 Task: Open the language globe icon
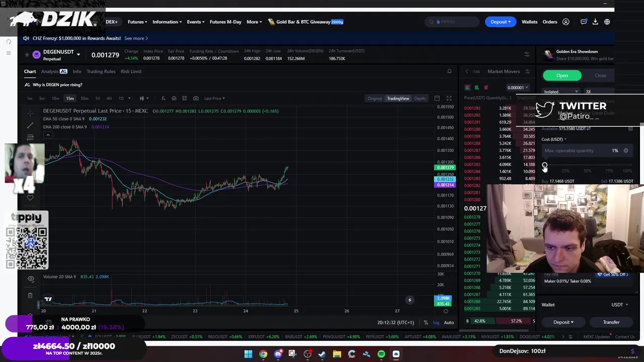(607, 22)
